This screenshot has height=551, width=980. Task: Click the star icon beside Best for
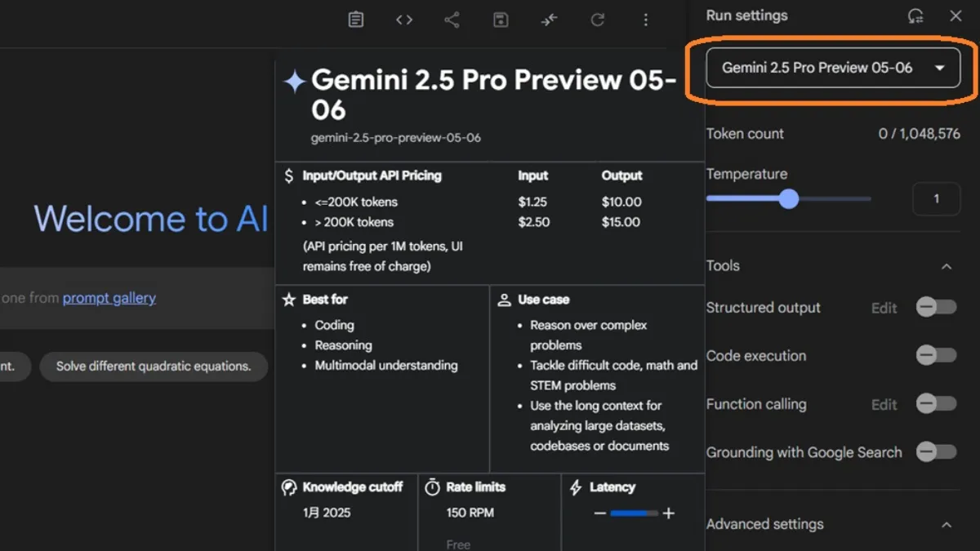tap(288, 300)
